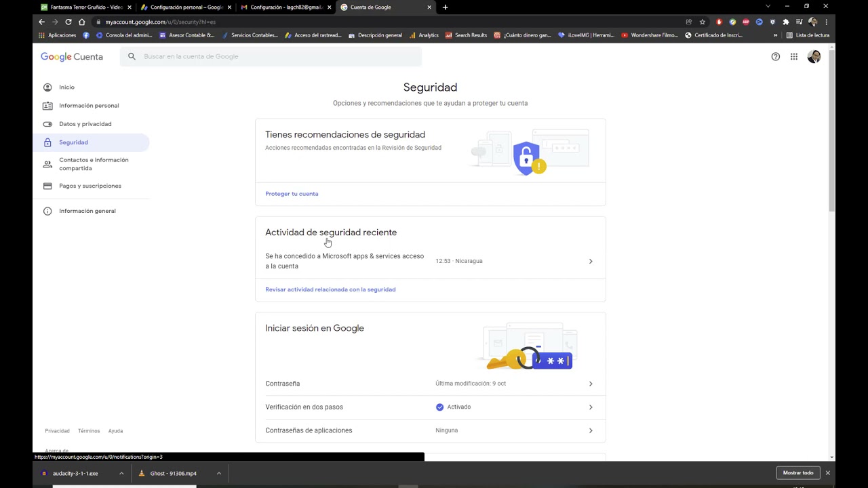Click the Privacidad footer link
Screen dimensions: 868x488
(57, 431)
